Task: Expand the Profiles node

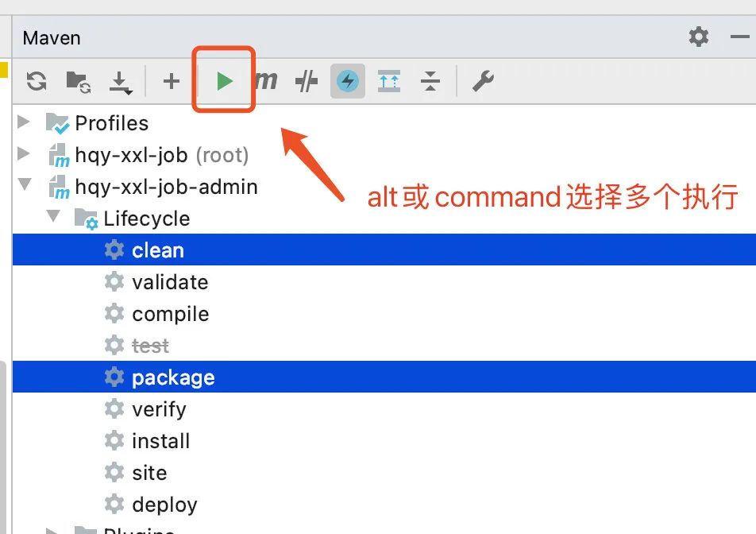Action: (x=24, y=122)
